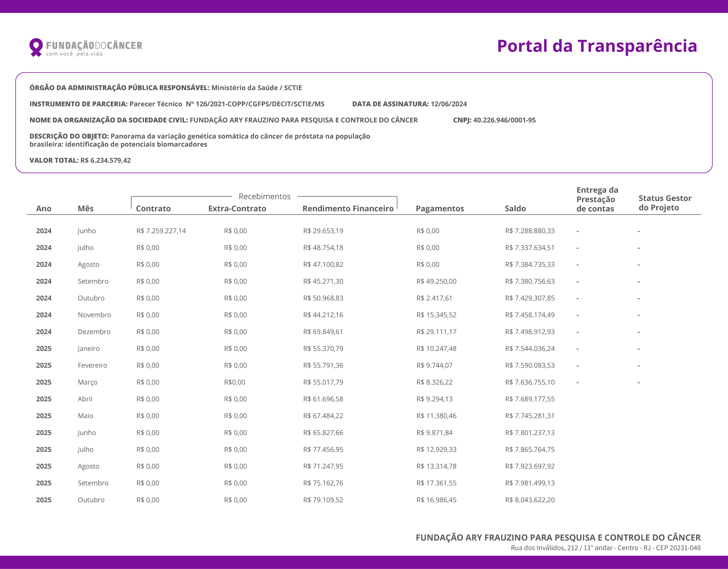Click the CNPJ number 40.226.946/0001-95
Viewport: 728px width, 569px height.
click(504, 120)
